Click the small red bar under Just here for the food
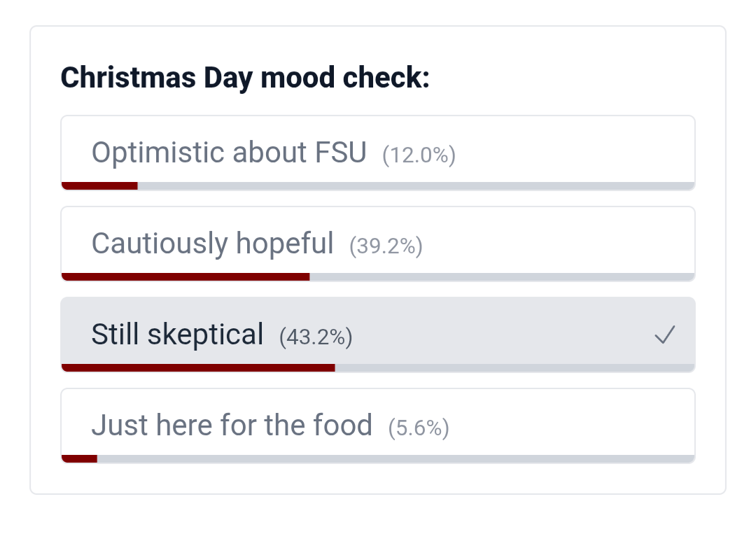The image size is (756, 534). (79, 458)
